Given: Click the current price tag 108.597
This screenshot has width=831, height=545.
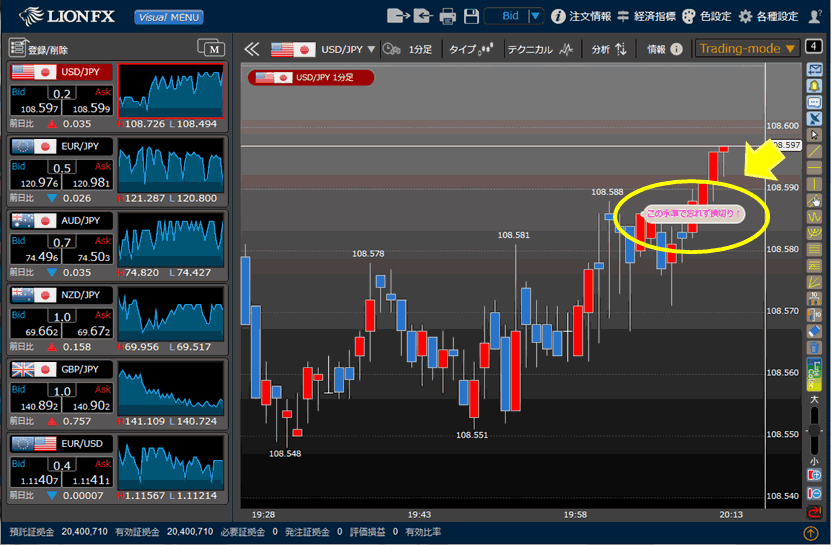Looking at the screenshot, I should (785, 145).
